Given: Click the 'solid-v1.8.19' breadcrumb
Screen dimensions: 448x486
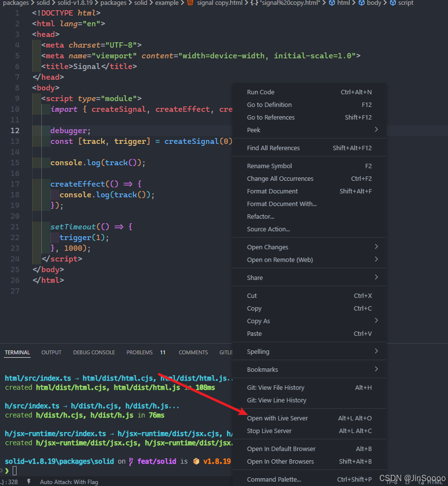Looking at the screenshot, I should click(x=75, y=3).
